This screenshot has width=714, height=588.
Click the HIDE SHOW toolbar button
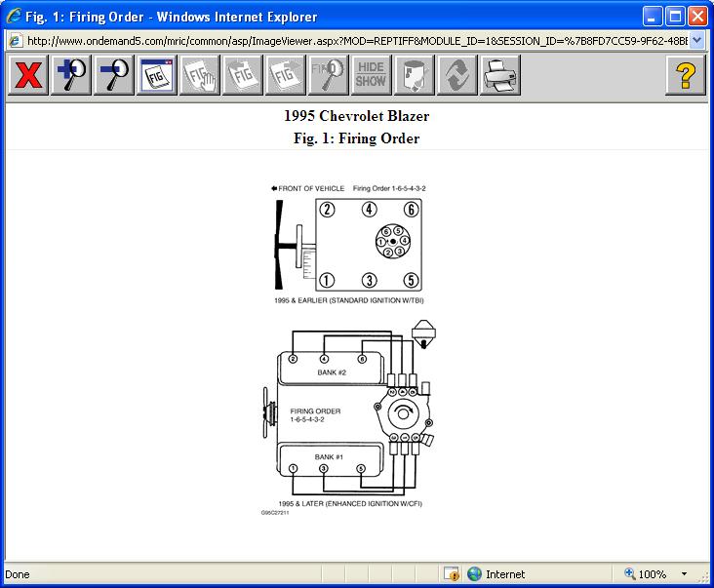[371, 75]
